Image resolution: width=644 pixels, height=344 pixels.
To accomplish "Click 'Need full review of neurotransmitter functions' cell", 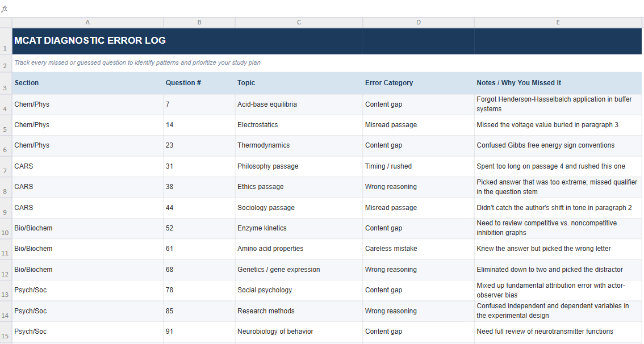I will [x=558, y=332].
